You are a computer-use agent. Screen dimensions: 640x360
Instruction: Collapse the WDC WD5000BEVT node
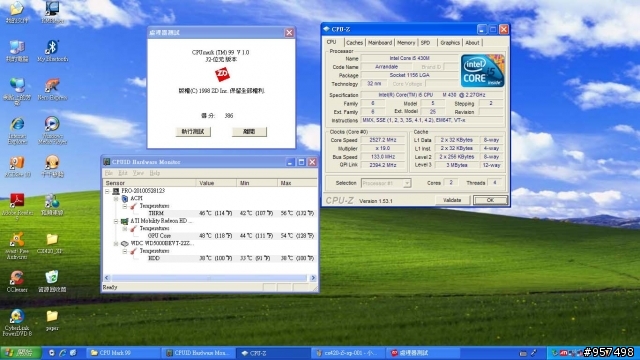116,244
